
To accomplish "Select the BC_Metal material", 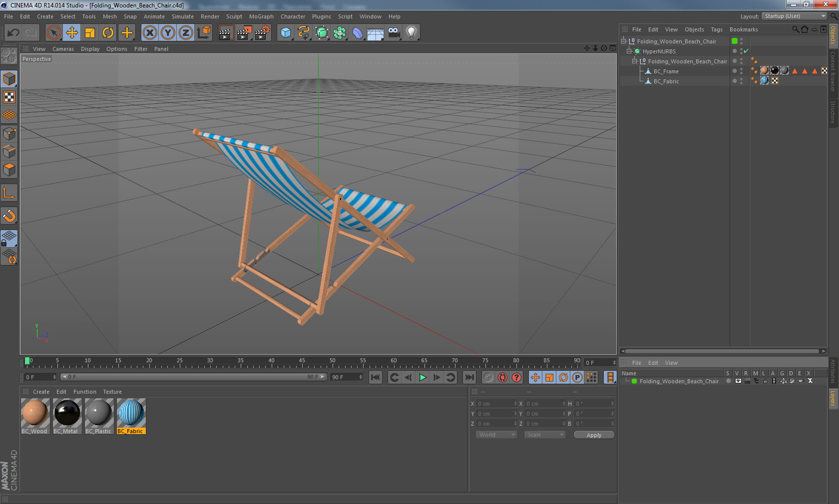I will tap(67, 416).
